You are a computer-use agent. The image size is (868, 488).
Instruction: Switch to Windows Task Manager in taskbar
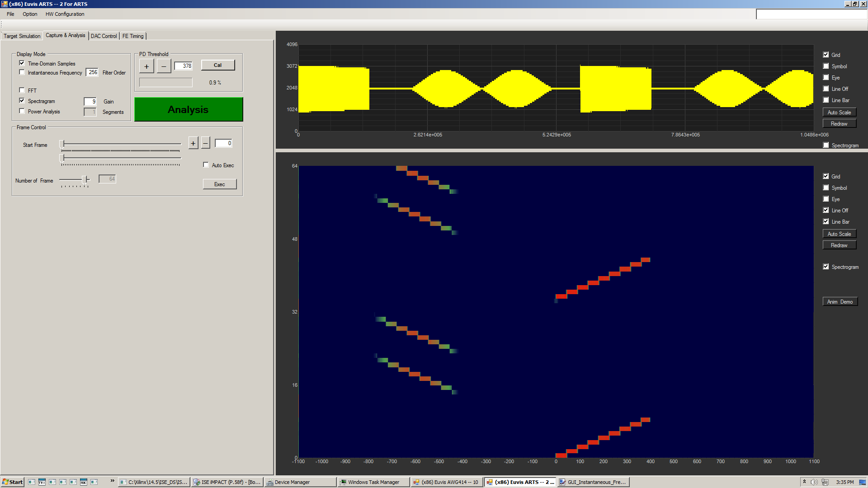373,482
